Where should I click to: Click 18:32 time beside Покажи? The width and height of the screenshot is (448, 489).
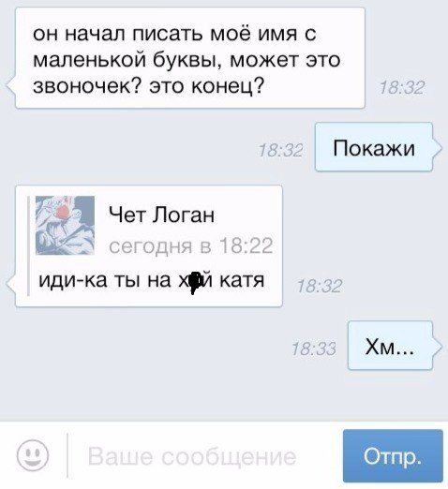[281, 150]
